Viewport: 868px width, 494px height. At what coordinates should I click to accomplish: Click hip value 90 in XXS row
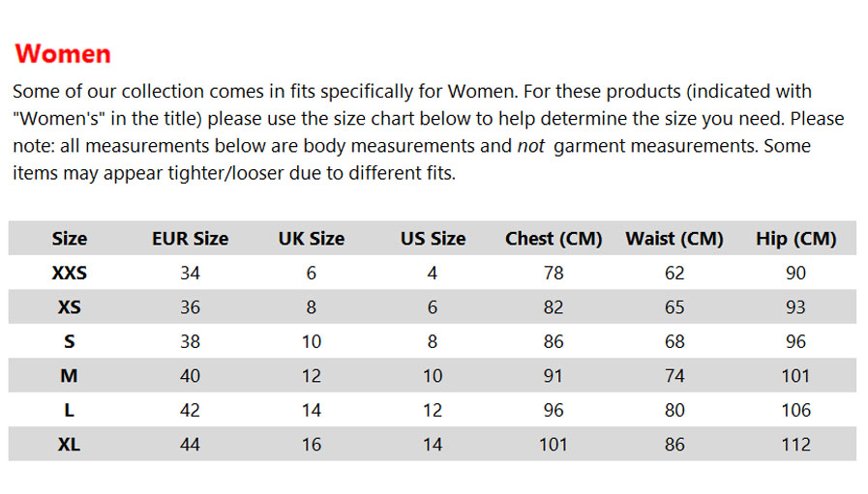[796, 273]
